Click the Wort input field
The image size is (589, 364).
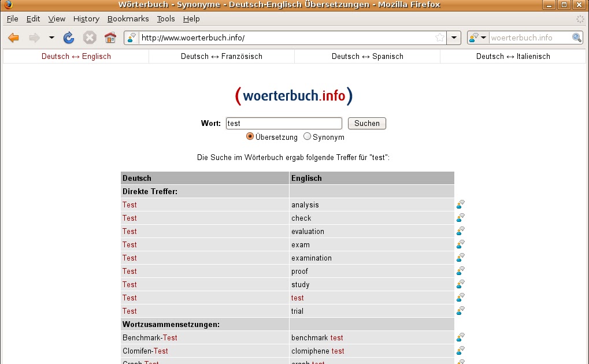click(x=284, y=123)
